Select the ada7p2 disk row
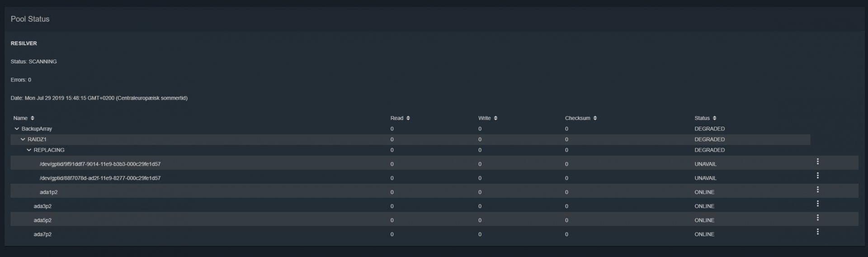Screen dimensions: 868x257 pyautogui.click(x=434, y=234)
